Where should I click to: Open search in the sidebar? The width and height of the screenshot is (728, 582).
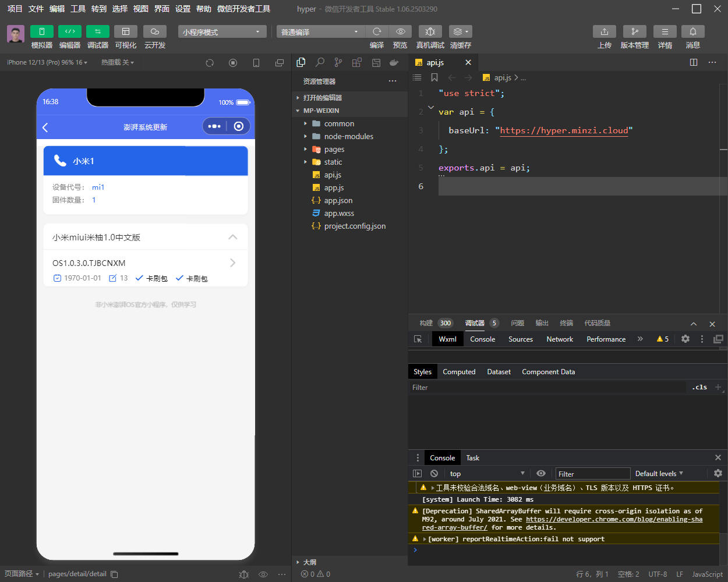[x=320, y=62]
